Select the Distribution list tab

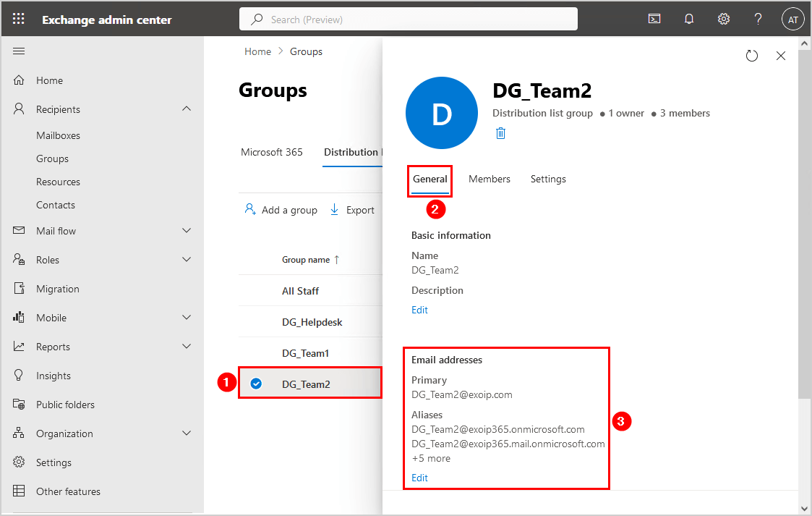[x=353, y=152]
